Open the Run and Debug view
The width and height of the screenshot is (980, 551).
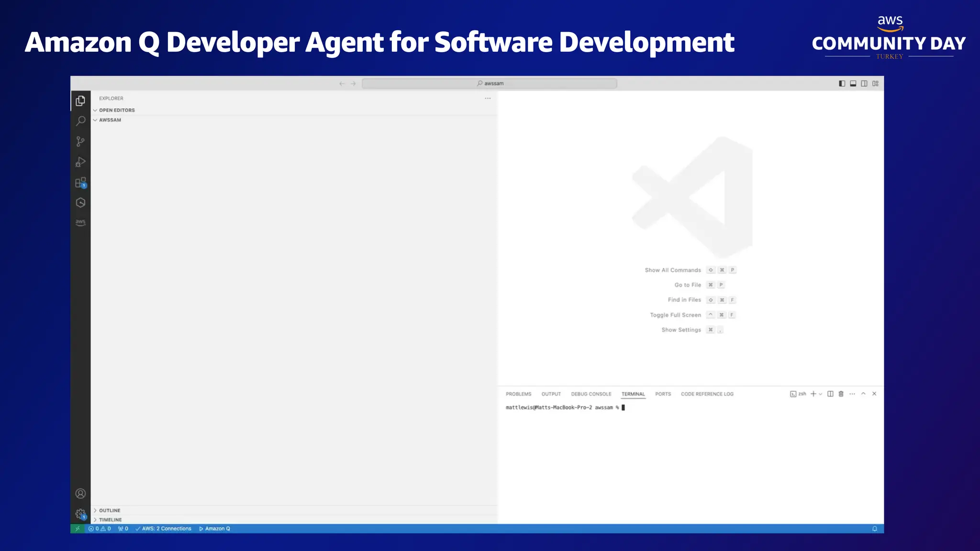coord(80,162)
